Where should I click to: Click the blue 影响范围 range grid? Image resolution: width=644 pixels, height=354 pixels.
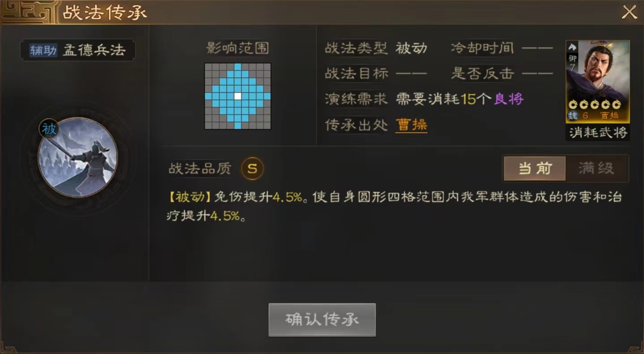(x=238, y=96)
